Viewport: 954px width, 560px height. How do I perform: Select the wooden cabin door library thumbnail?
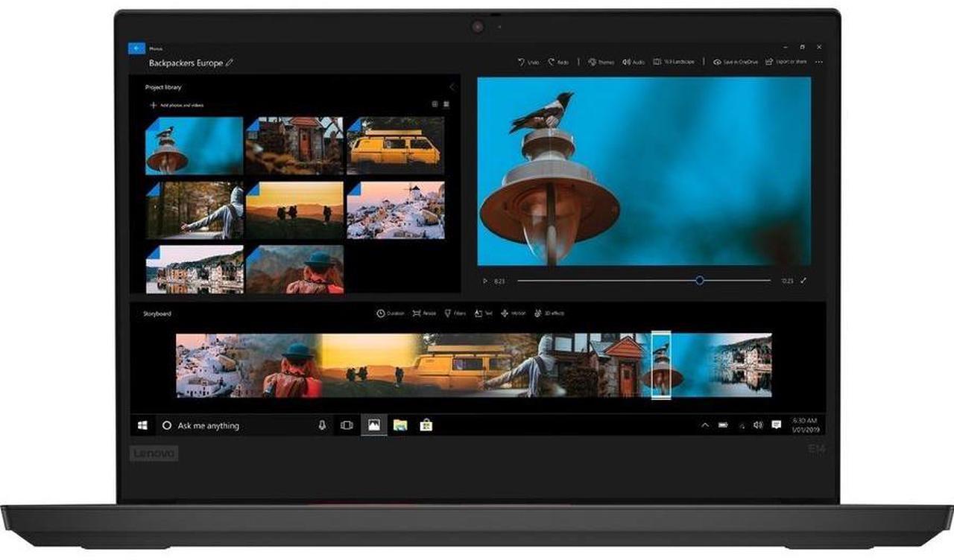pyautogui.click(x=294, y=145)
